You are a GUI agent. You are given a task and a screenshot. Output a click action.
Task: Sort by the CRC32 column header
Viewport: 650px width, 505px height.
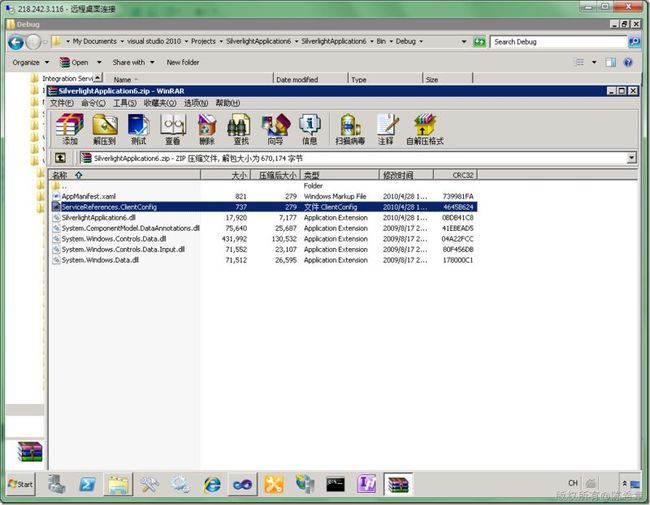[456, 175]
